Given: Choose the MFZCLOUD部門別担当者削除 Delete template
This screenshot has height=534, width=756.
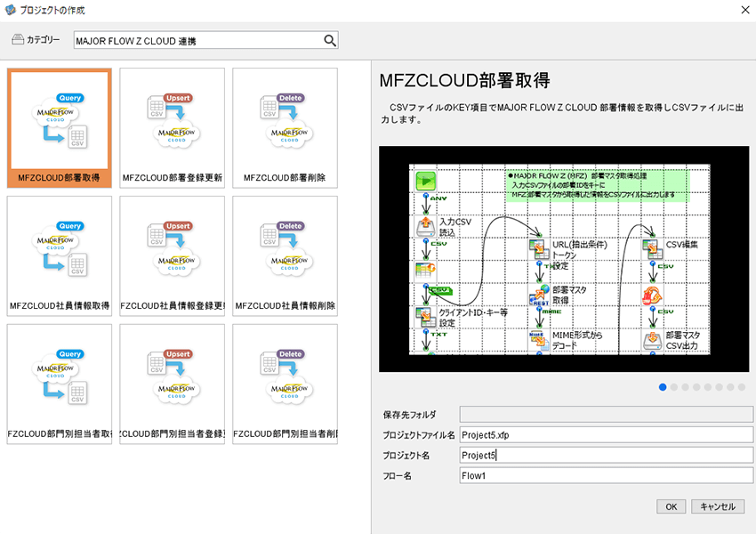Looking at the screenshot, I should (x=285, y=384).
